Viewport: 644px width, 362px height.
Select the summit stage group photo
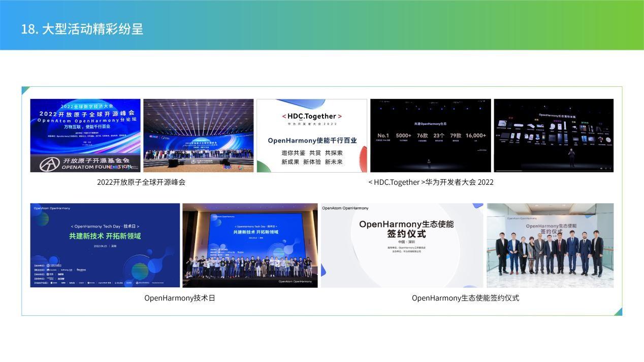(199, 136)
